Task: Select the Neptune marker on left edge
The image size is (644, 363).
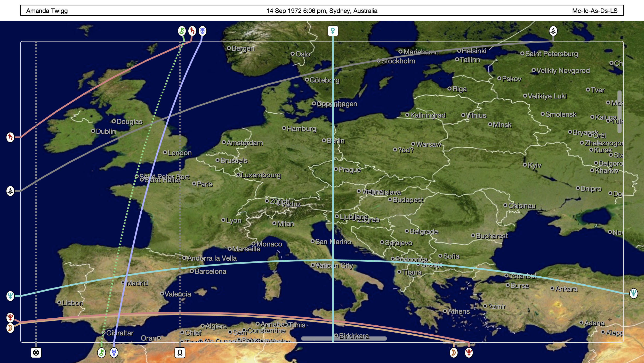Action: tap(10, 296)
